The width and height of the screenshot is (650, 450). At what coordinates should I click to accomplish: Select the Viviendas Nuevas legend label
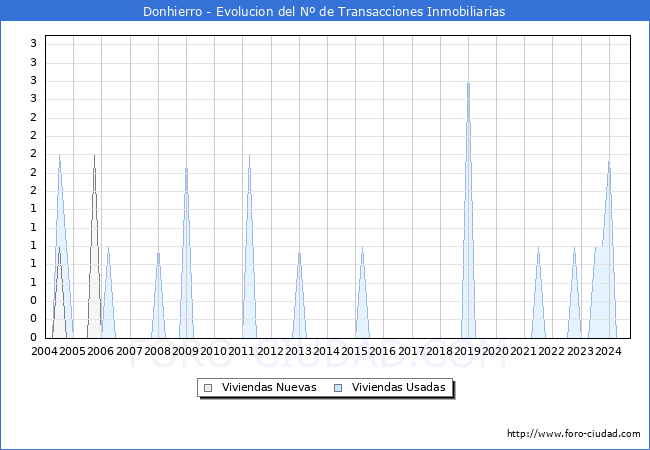269,387
